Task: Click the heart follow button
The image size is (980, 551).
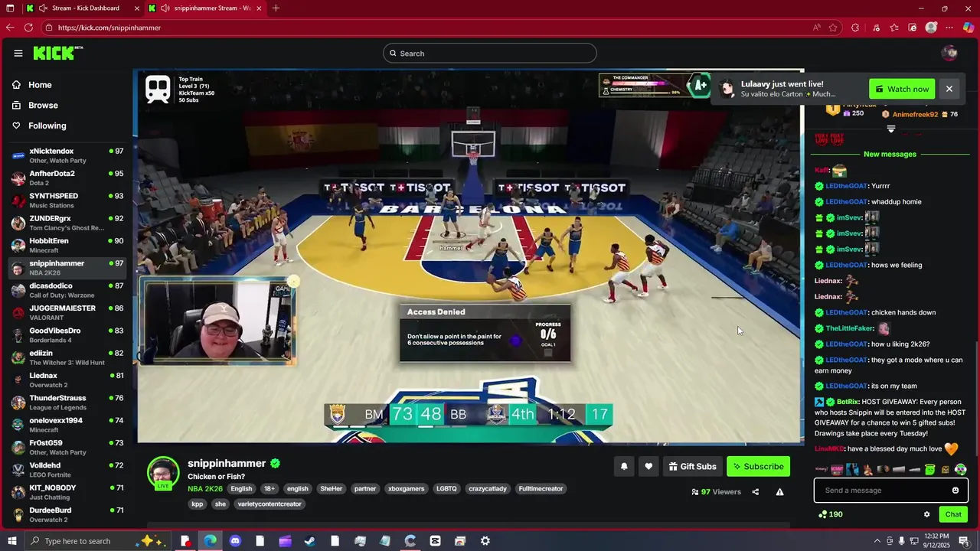Action: [x=648, y=467]
